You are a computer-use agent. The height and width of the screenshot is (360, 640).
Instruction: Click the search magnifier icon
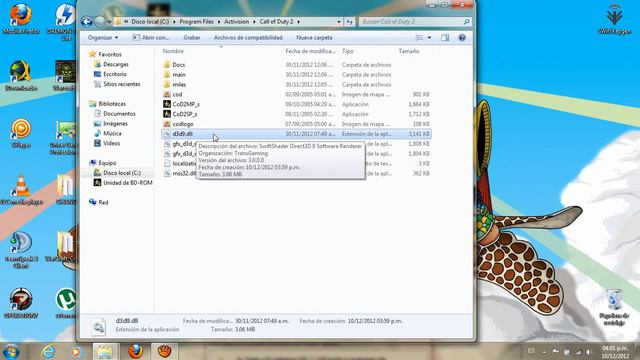(x=466, y=22)
